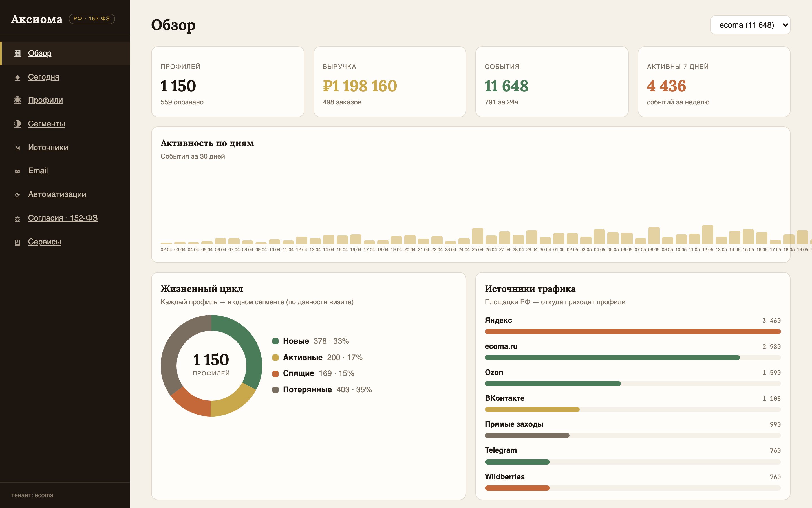Click the donut chart center 1 150 профилей
Image resolution: width=812 pixels, height=508 pixels.
tap(211, 364)
